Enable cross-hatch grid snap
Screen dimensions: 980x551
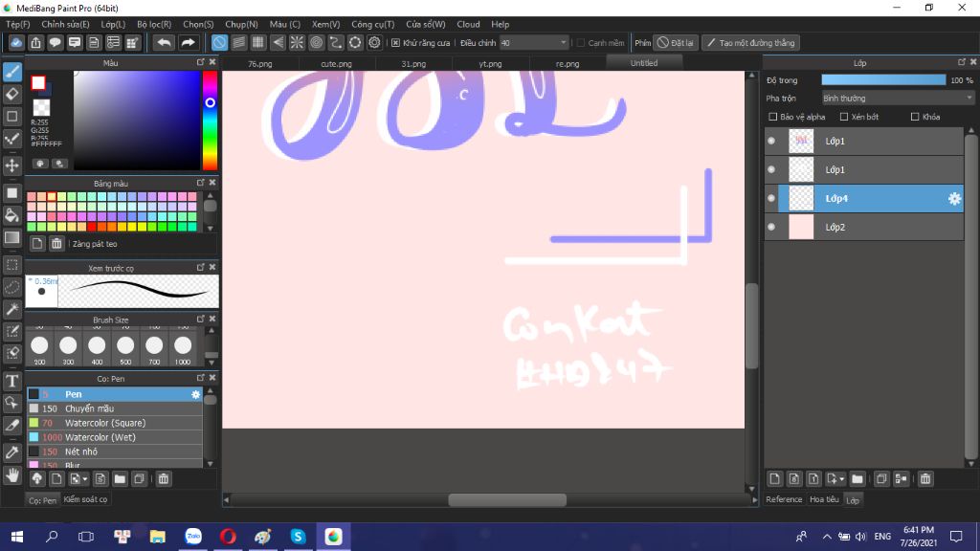click(258, 42)
